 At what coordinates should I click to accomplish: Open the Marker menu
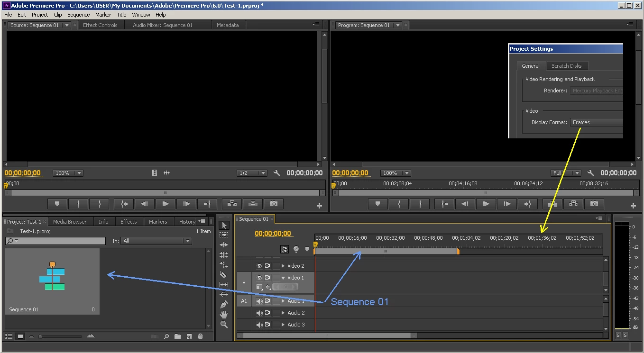(103, 15)
